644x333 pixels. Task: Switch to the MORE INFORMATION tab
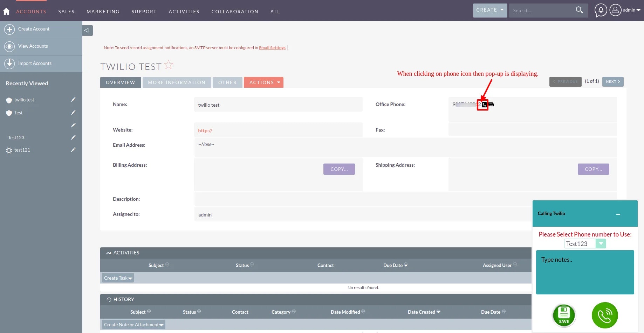[177, 82]
